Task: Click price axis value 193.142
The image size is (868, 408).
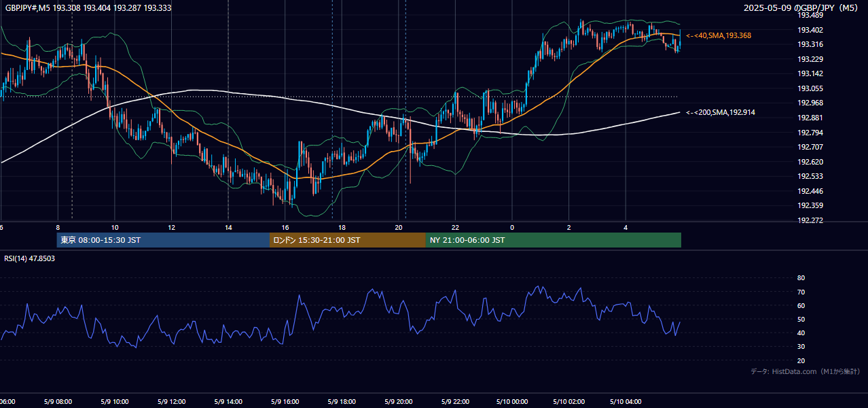Action: 810,73
